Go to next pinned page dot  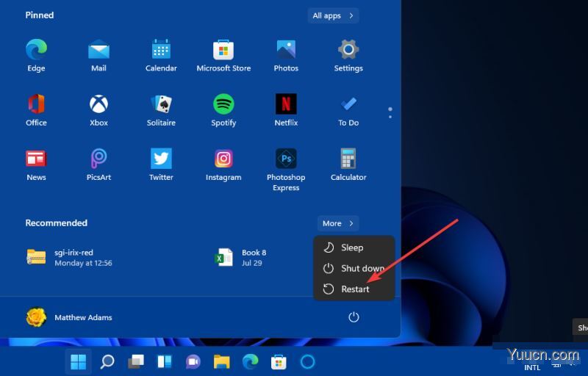point(390,117)
